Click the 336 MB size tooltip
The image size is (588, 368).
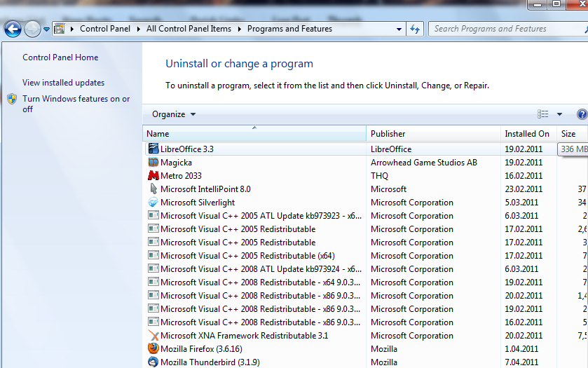(x=573, y=149)
